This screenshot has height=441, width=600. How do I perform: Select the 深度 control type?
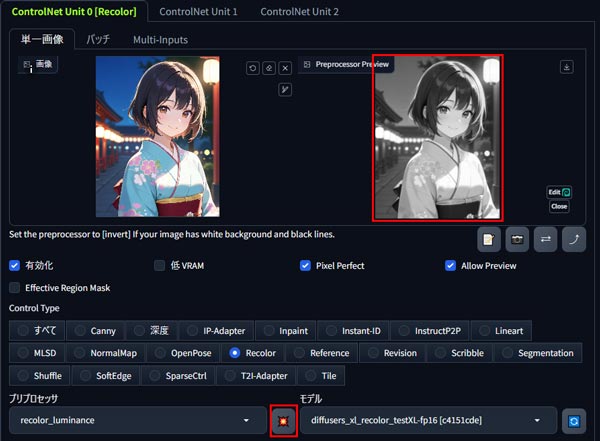[151, 330]
